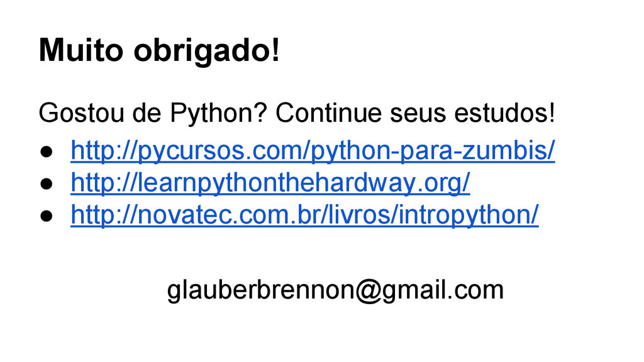Image resolution: width=644 pixels, height=362 pixels.
Task: Click the glauberbrennon@gmail.com email address
Action: (335, 290)
